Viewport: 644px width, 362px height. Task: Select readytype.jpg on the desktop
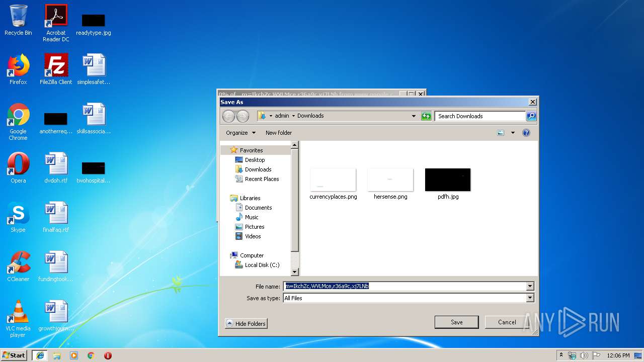point(94,24)
